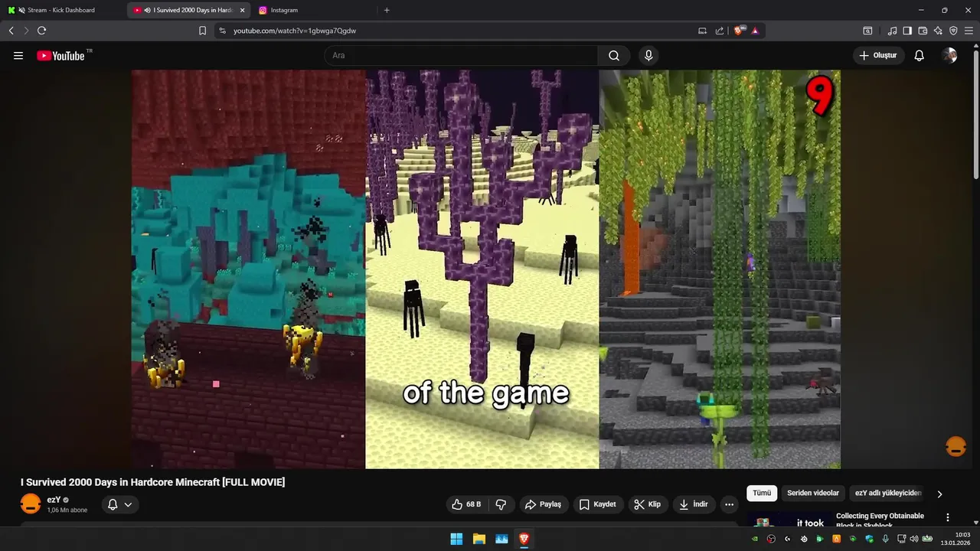Select the Tümü filter chip

[x=762, y=494]
